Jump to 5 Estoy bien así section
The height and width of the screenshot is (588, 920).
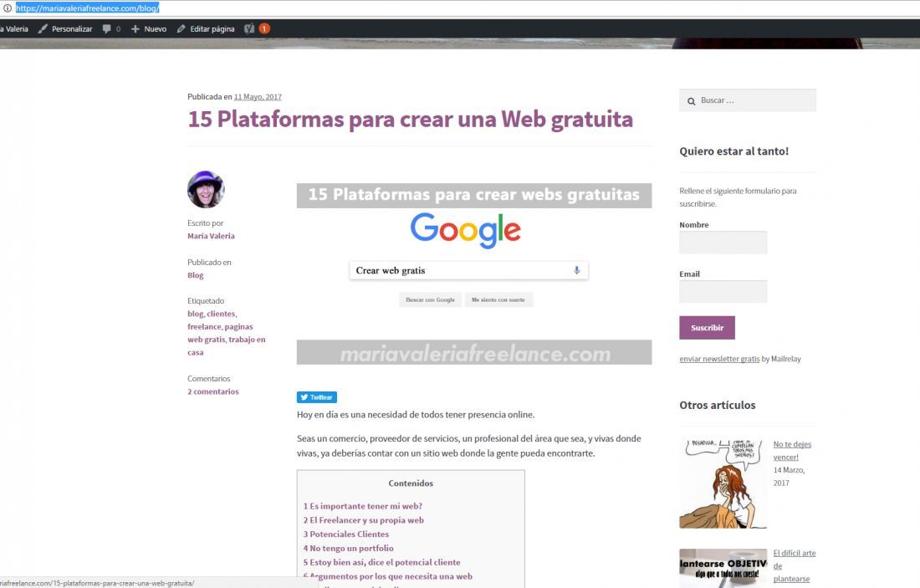pos(381,562)
